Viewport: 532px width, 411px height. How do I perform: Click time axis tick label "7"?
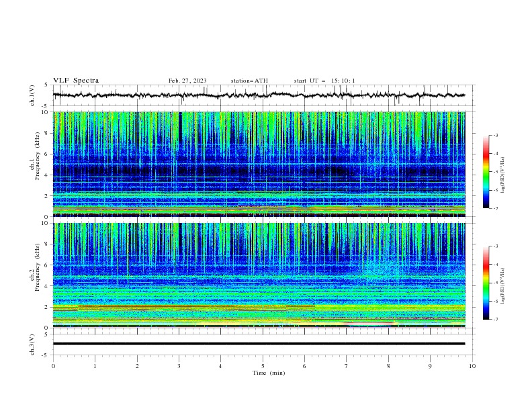pyautogui.click(x=347, y=366)
